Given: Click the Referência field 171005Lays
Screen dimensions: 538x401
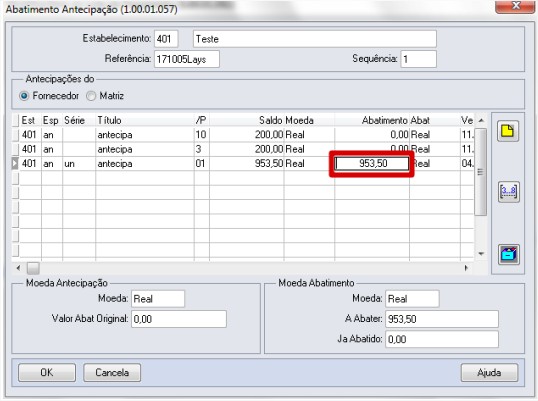Looking at the screenshot, I should pos(187,59).
